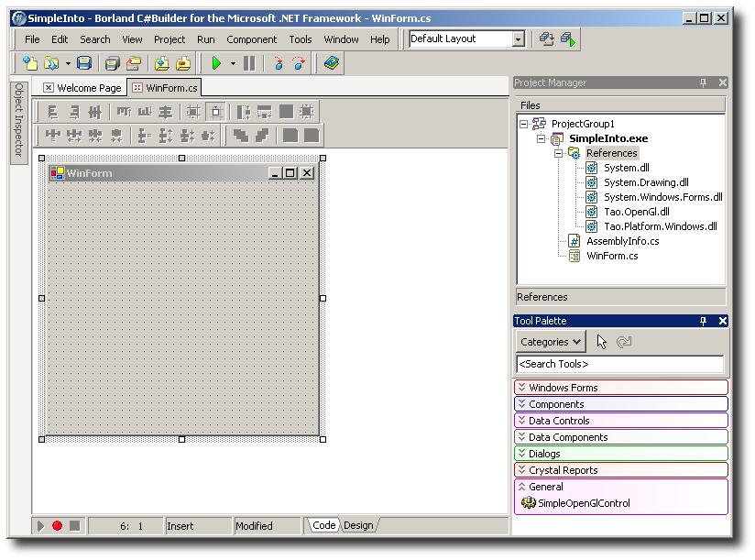The width and height of the screenshot is (755, 560).
Task: Click the Pause toolbar icon
Action: pos(249,63)
